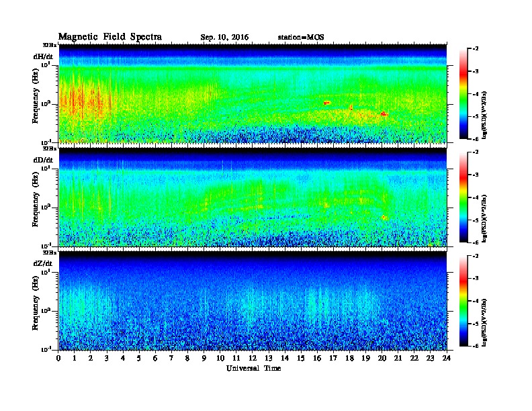The height and width of the screenshot is (411, 532).
Task: Click hour 8 tick label on time axis
Action: [187, 359]
